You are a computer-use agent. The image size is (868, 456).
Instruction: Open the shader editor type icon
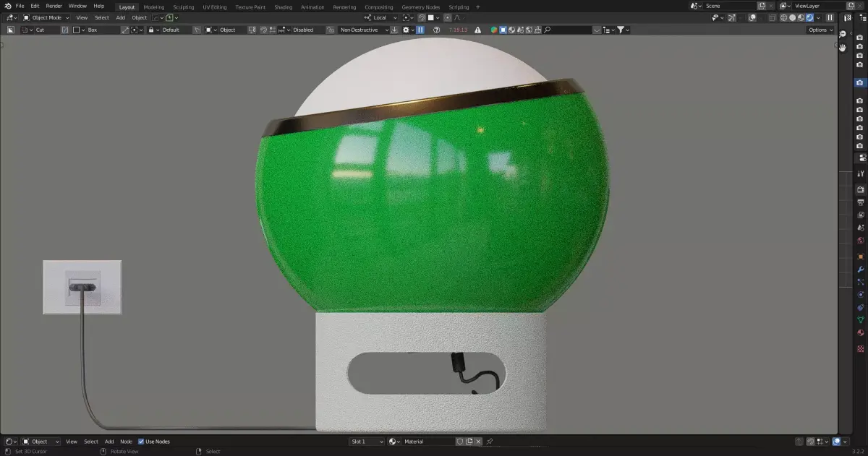(x=10, y=441)
